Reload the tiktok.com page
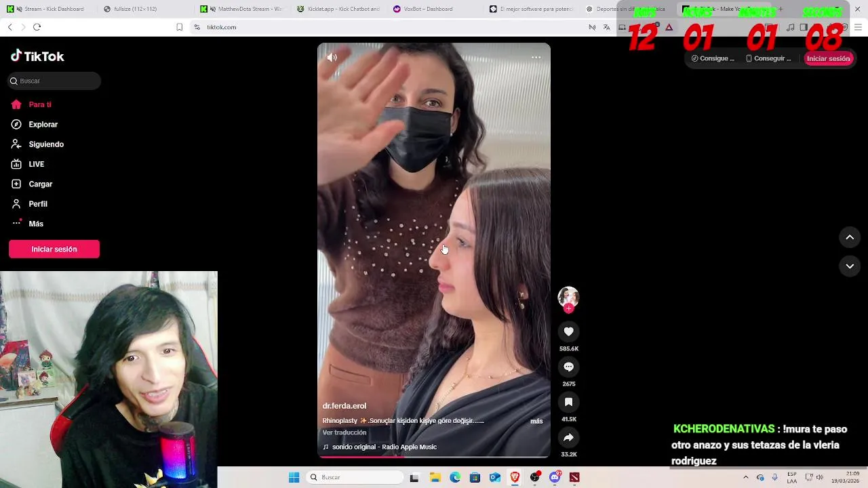The image size is (868, 488). tap(37, 27)
